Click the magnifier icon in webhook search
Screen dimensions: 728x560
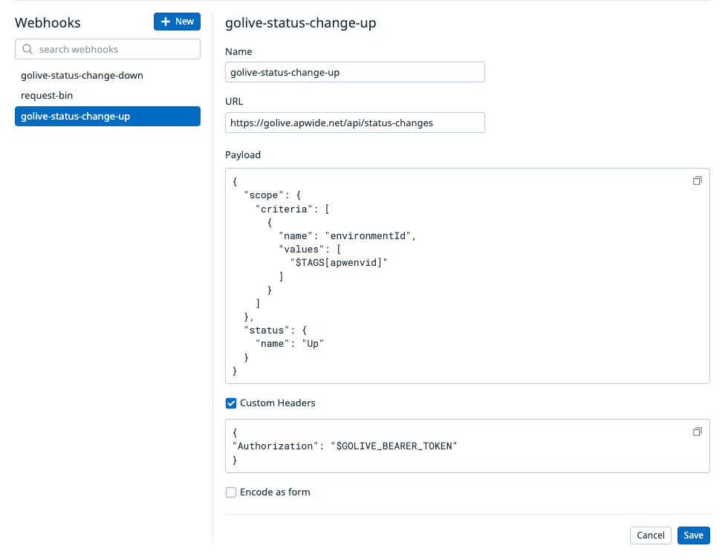pos(27,50)
